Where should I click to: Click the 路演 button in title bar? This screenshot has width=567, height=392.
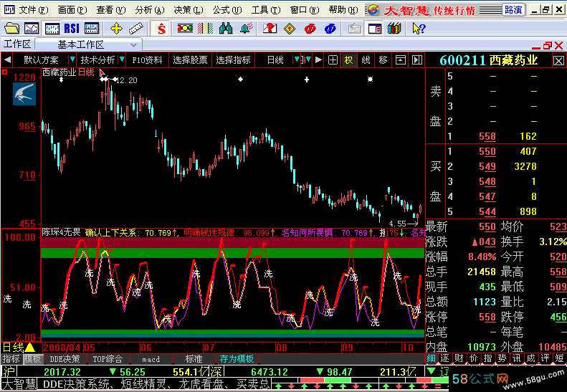pyautogui.click(x=513, y=10)
